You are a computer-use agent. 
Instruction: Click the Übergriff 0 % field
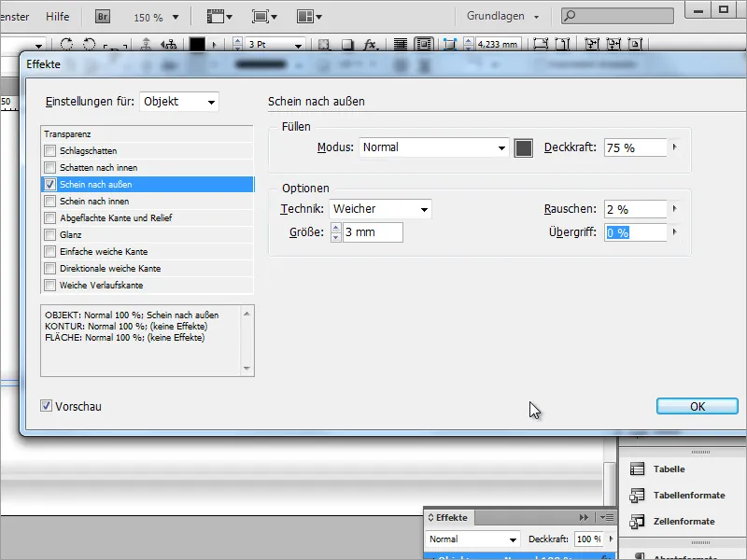[636, 232]
